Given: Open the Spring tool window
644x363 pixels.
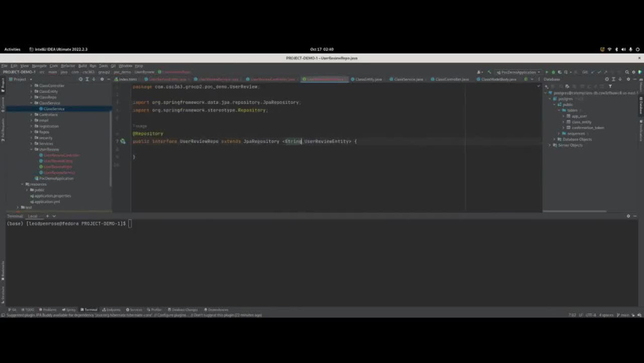Looking at the screenshot, I should (69, 310).
